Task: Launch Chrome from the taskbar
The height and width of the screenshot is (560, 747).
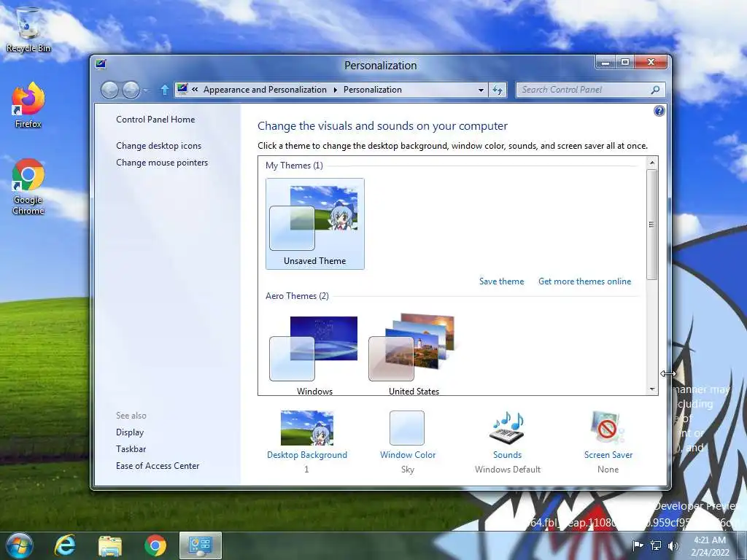Action: click(155, 545)
